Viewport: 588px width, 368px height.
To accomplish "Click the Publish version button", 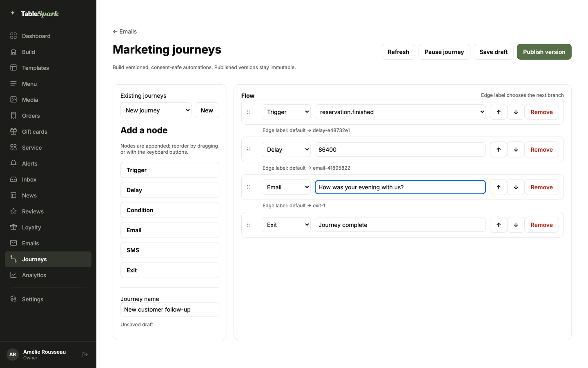I will (544, 52).
